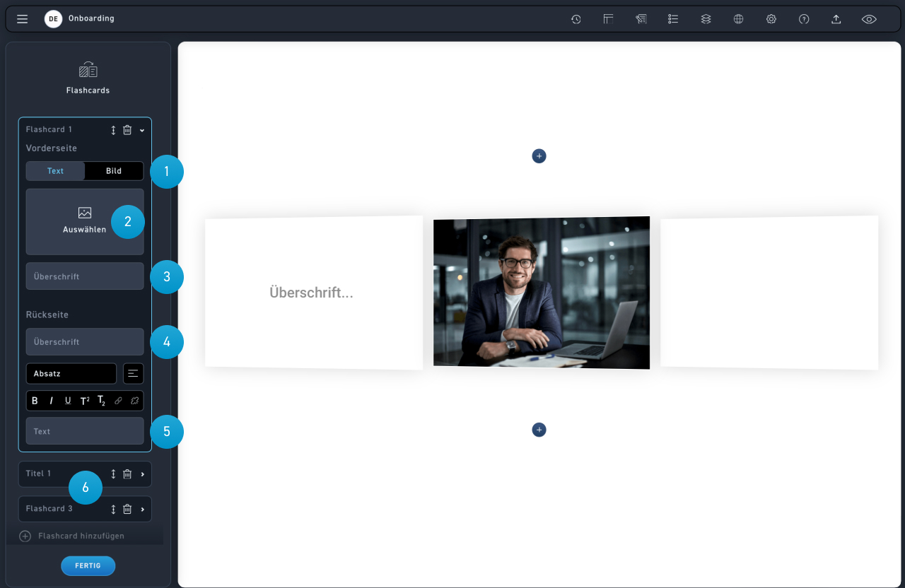Toggle the preview eye icon
This screenshot has height=588, width=905.
(x=869, y=19)
